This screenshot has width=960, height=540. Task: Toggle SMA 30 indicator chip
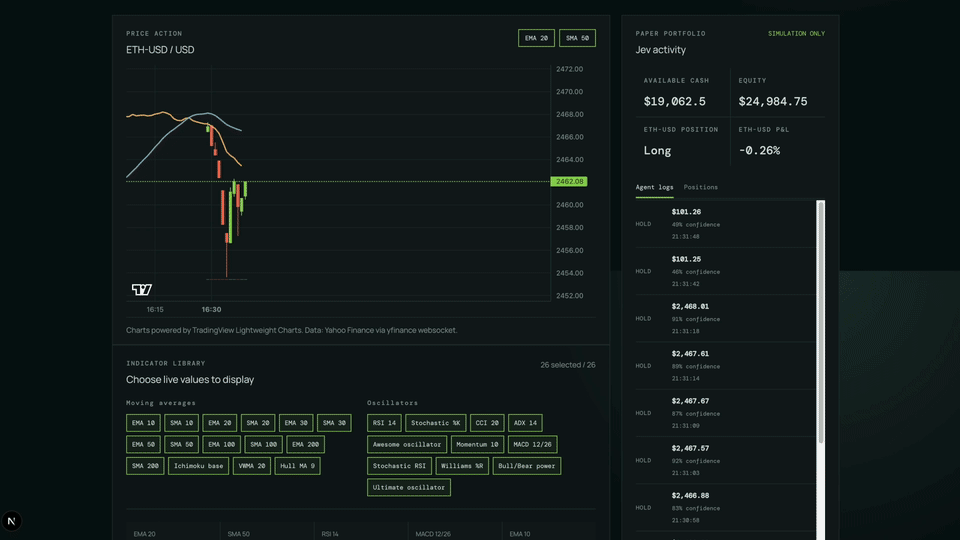coord(334,423)
